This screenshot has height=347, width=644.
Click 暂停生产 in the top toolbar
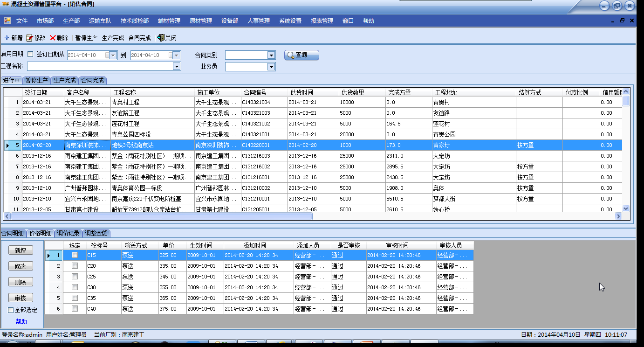pyautogui.click(x=86, y=38)
